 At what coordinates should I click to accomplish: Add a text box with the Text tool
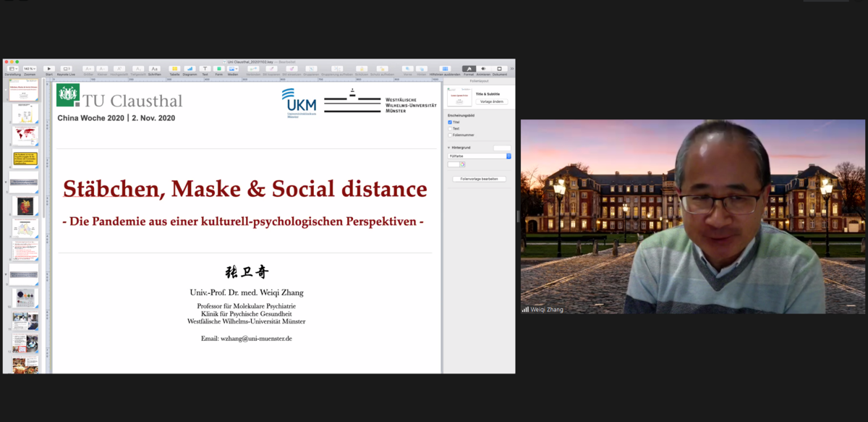(x=205, y=69)
